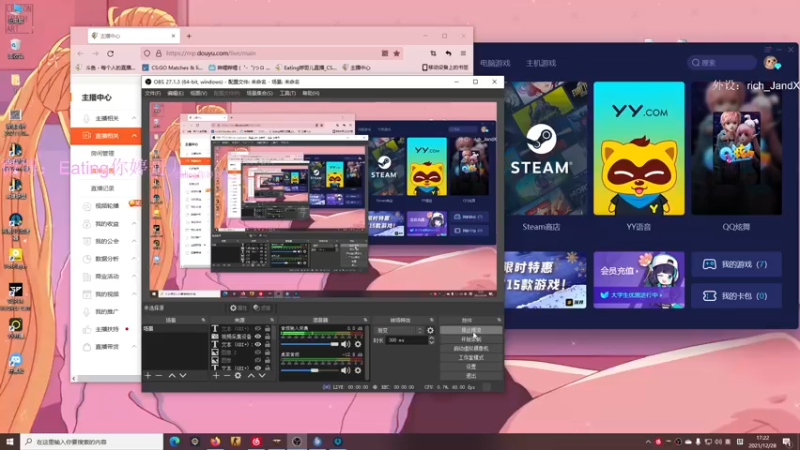Mute the mic input in the OBS mixer
This screenshot has width=800, height=450.
point(346,344)
